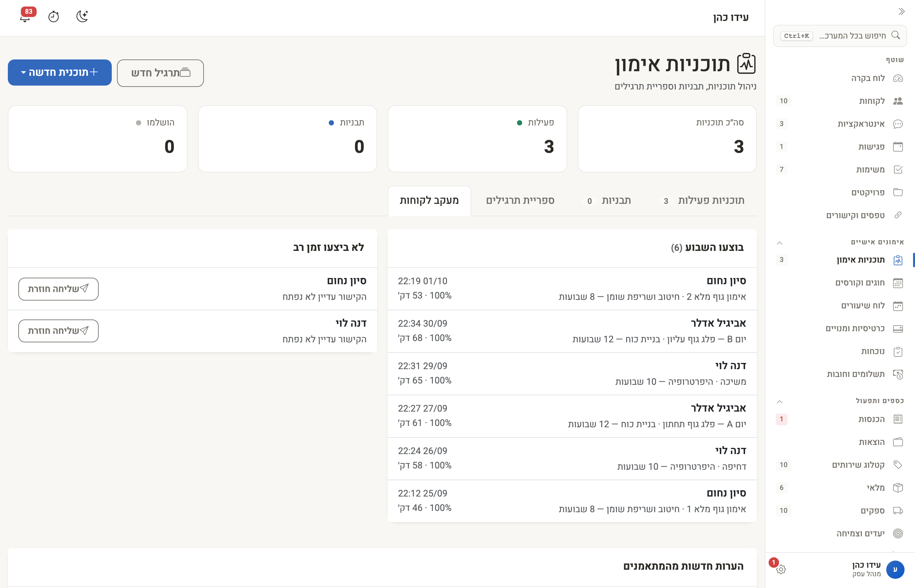Open כרטיסיות ומנויים cards and subscriptions
Image resolution: width=915 pixels, height=588 pixels.
point(840,329)
